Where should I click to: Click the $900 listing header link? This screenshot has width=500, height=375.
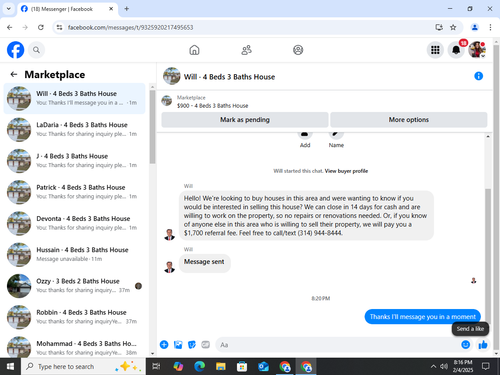click(213, 106)
